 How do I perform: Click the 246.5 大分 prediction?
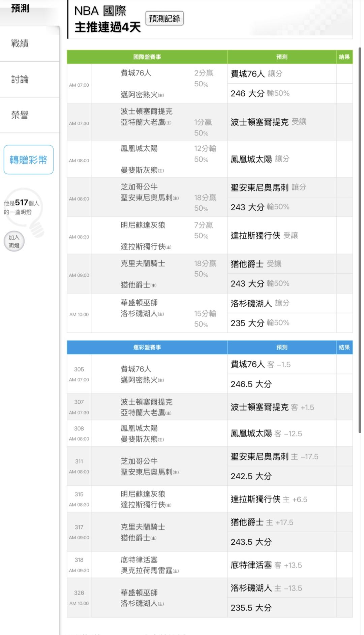(x=251, y=384)
